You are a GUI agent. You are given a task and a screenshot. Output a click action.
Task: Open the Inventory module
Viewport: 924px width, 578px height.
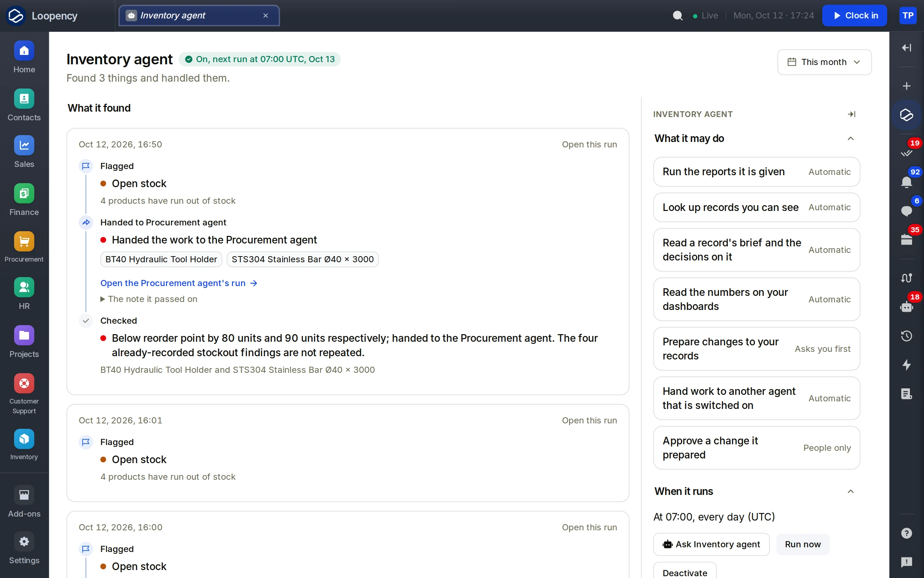[x=24, y=445]
